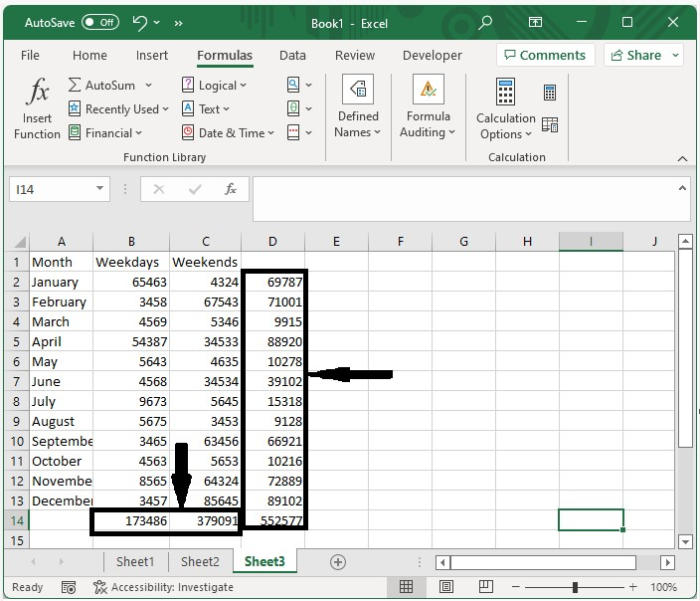Expand the formula bar with the chevron
Viewport: 700px width, 601px height.
682,188
